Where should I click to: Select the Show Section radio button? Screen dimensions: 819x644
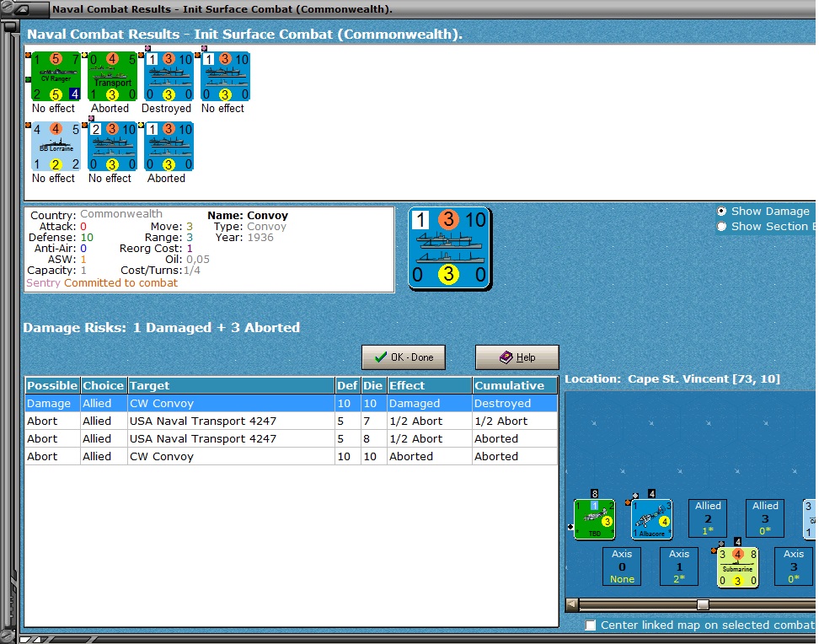pos(722,227)
